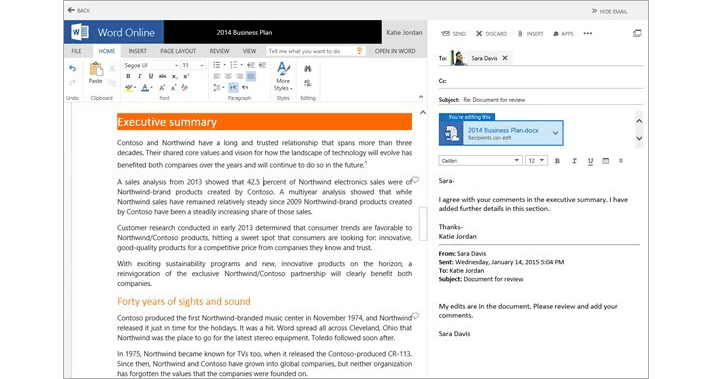Center the paragraph text
This screenshot has height=379, width=713.
coord(228,76)
